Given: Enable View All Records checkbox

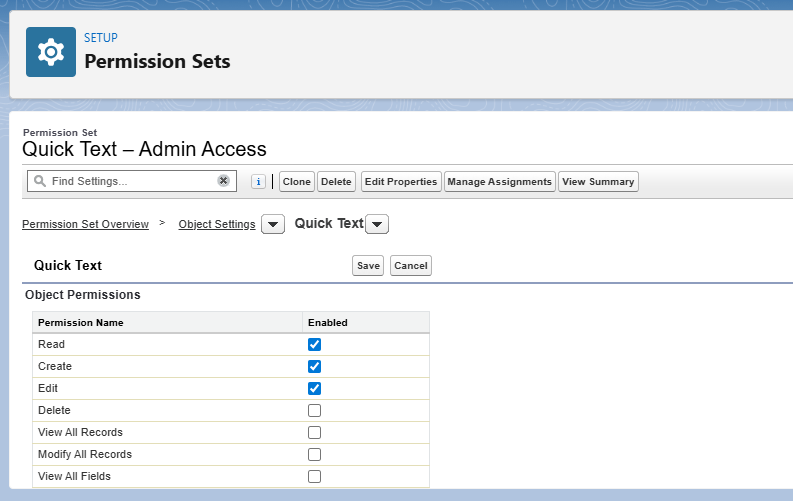Looking at the screenshot, I should tap(314, 432).
